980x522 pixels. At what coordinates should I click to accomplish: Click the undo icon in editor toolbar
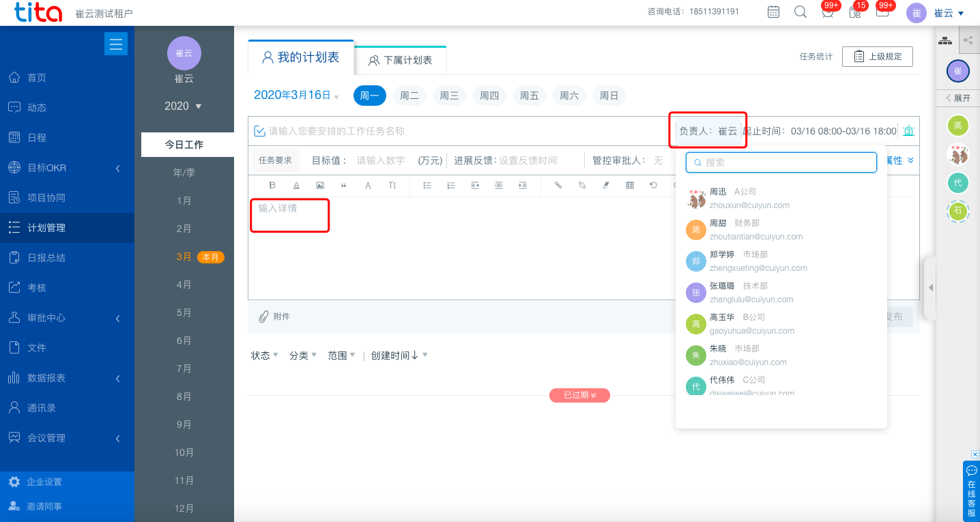click(x=654, y=185)
